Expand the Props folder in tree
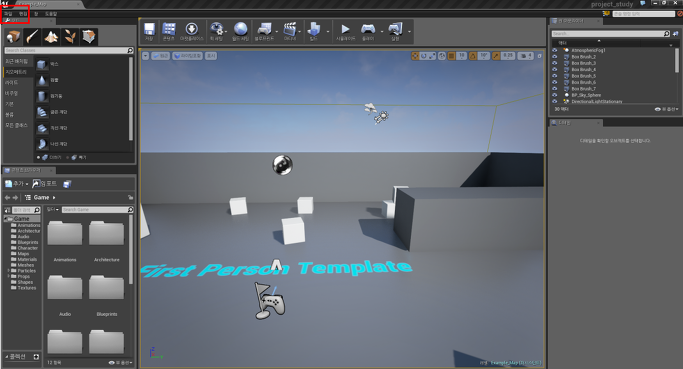The width and height of the screenshot is (683, 369). tap(8, 276)
